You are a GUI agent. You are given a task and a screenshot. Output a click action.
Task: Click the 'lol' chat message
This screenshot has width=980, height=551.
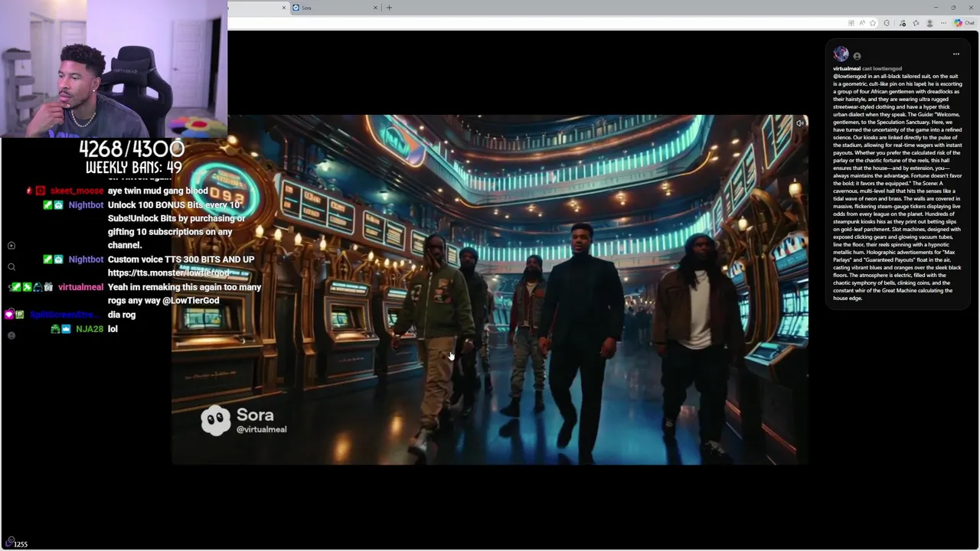pyautogui.click(x=113, y=329)
